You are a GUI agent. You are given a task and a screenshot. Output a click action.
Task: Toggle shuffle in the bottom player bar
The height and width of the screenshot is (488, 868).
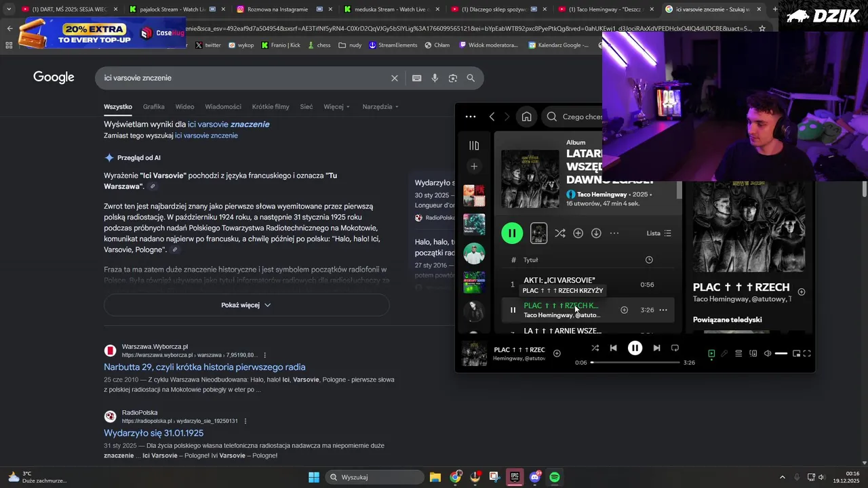pyautogui.click(x=595, y=348)
